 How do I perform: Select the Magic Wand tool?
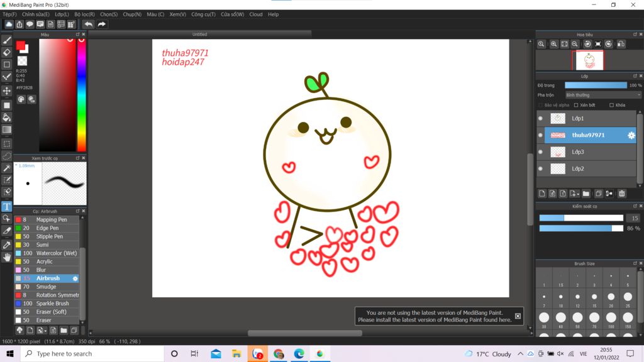tap(6, 168)
